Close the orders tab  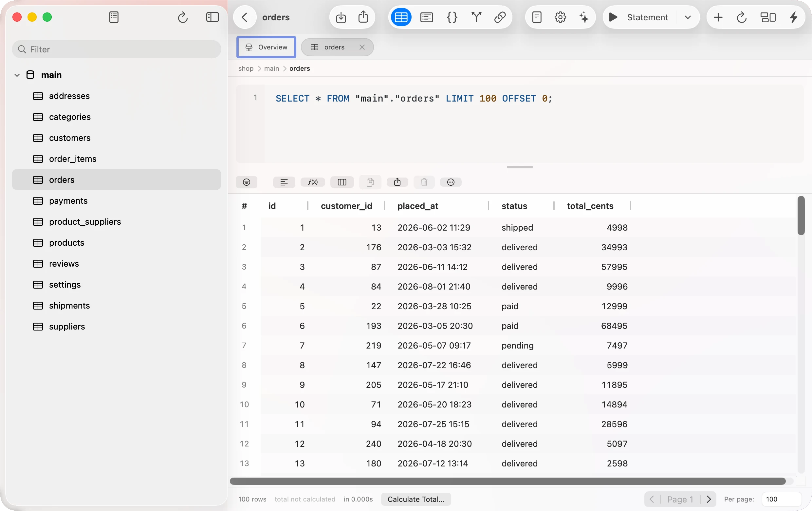[x=362, y=47]
